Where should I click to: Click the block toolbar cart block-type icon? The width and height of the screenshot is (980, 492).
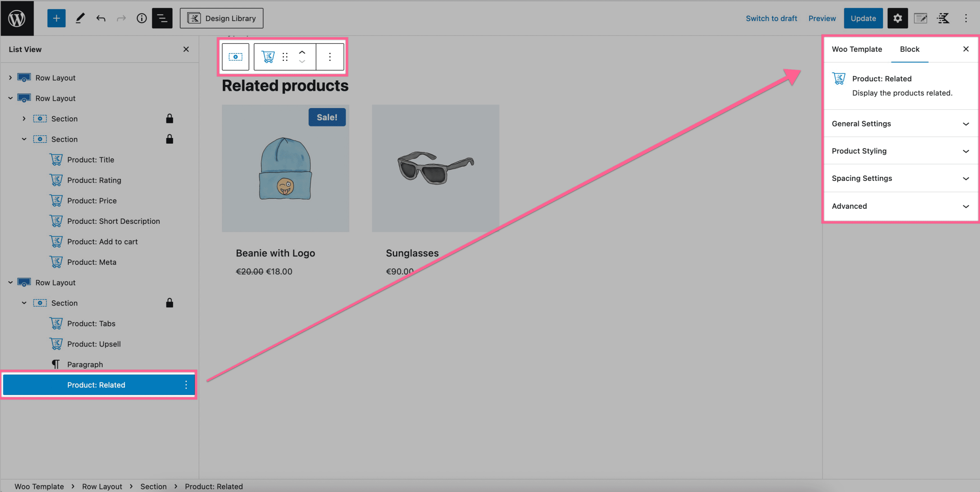tap(268, 57)
